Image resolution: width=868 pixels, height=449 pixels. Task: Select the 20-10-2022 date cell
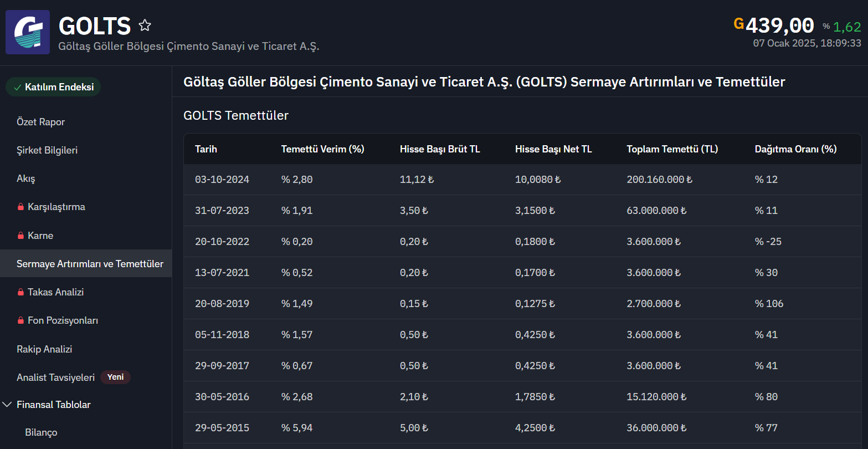tap(222, 242)
